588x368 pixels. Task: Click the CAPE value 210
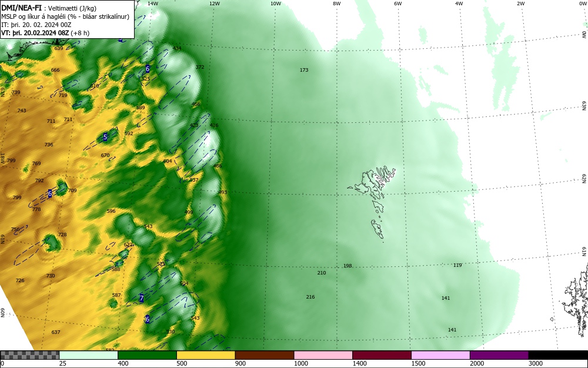click(x=322, y=273)
